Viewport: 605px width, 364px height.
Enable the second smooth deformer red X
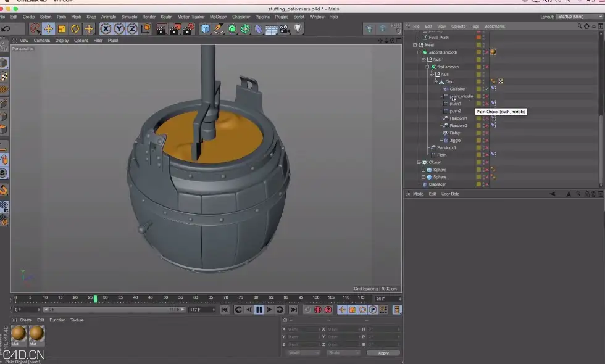point(487,52)
